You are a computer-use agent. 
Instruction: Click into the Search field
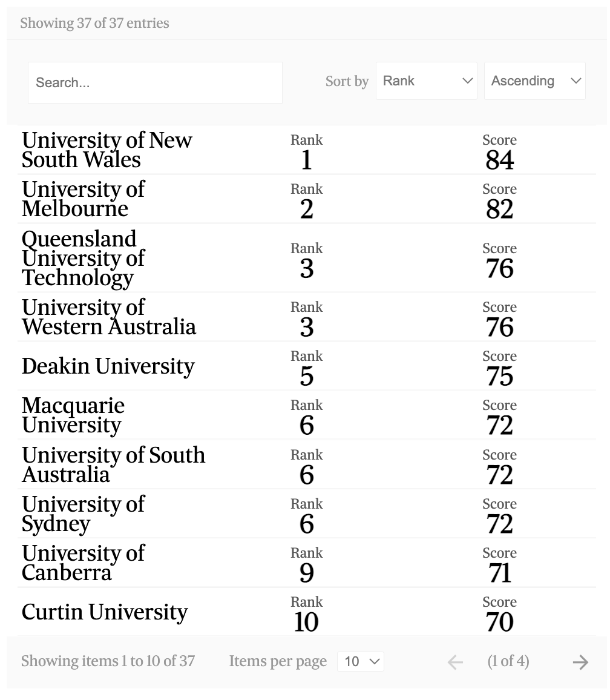(x=155, y=83)
